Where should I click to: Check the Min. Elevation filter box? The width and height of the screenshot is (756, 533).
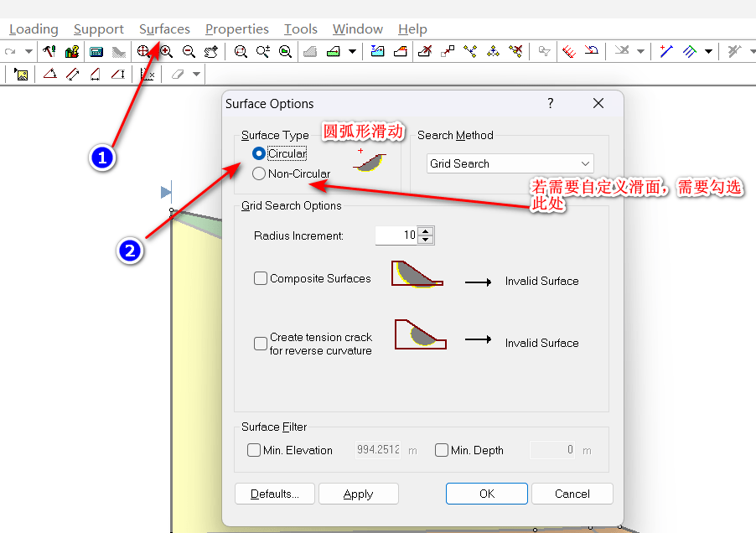tap(254, 450)
